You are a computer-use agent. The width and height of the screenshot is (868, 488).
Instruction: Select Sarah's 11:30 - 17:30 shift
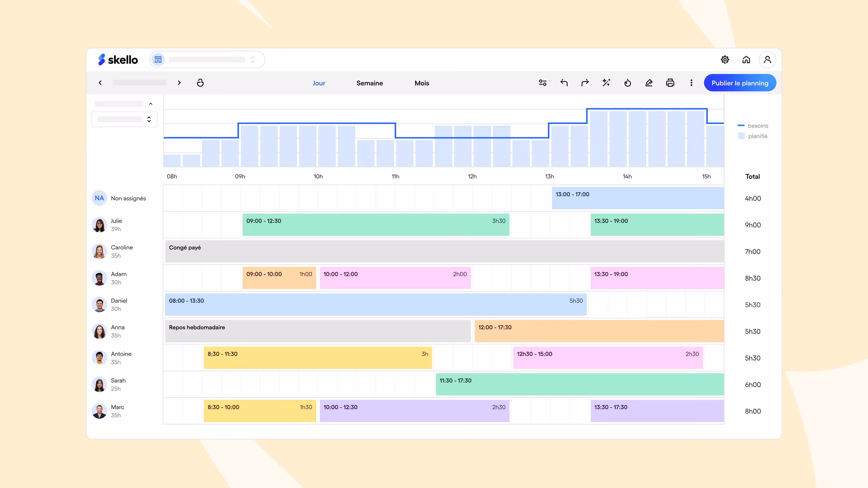pyautogui.click(x=580, y=384)
